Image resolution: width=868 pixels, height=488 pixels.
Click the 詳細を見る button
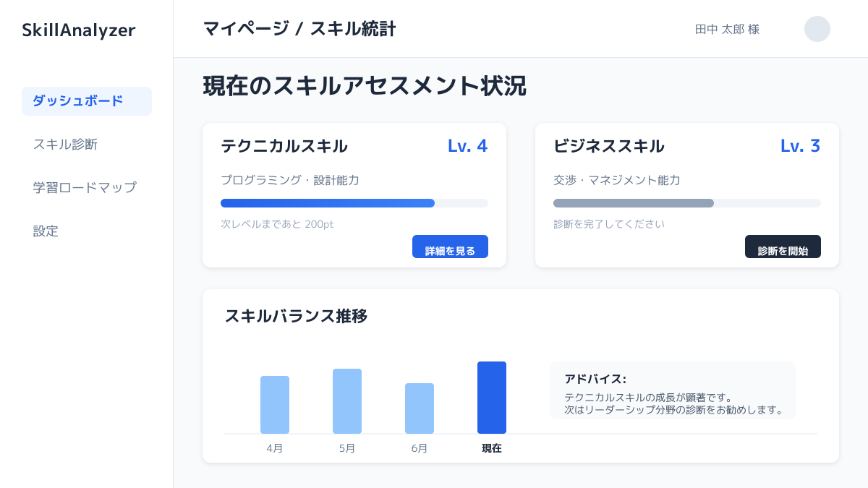click(450, 247)
